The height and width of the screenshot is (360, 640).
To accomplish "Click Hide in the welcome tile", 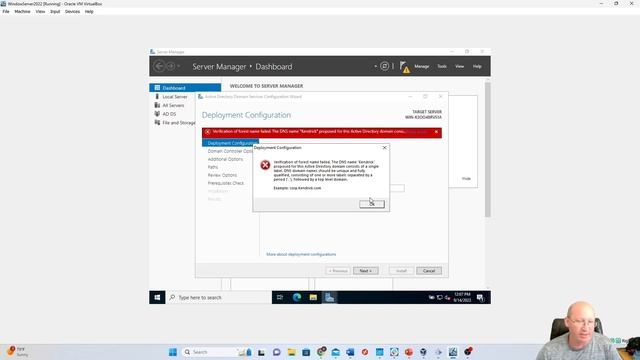I will [466, 178].
